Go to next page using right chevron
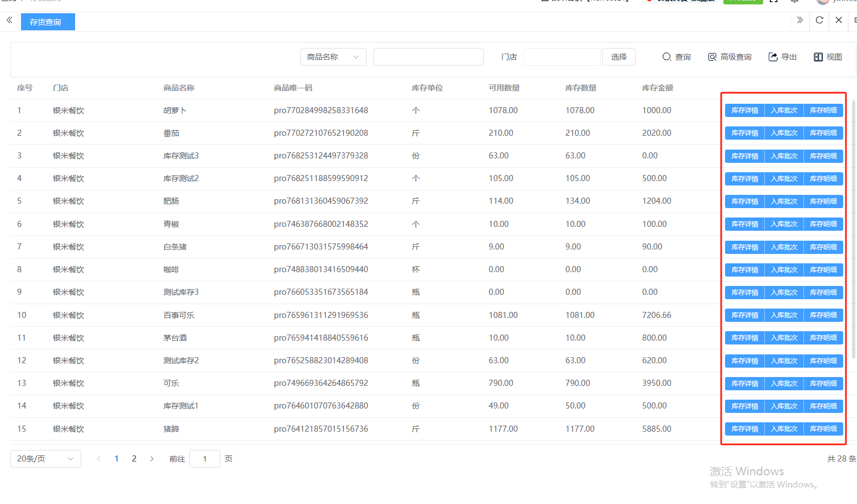Screen dimensions: 857x504 tap(152, 459)
